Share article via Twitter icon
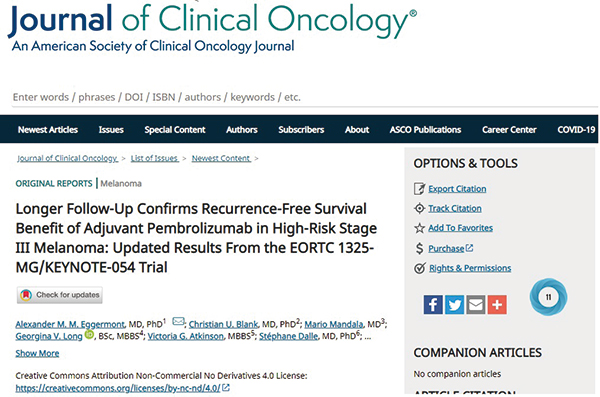This screenshot has height=397, width=600. coord(454,305)
